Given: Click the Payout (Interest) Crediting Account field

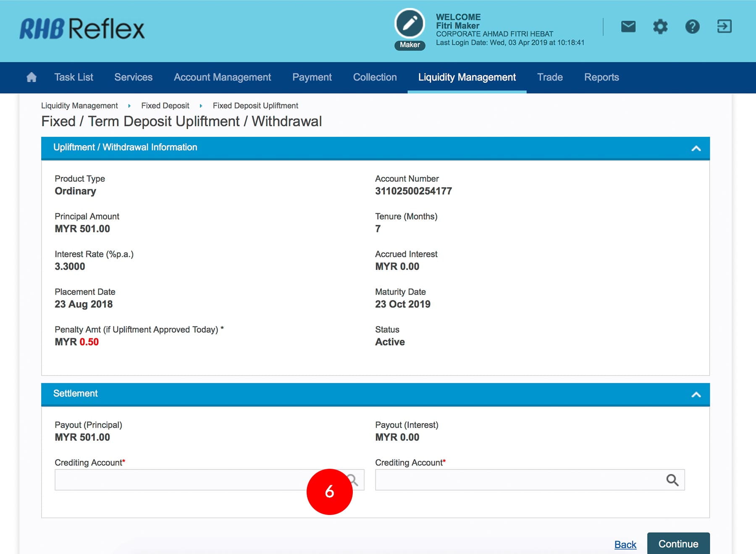Looking at the screenshot, I should pos(517,480).
